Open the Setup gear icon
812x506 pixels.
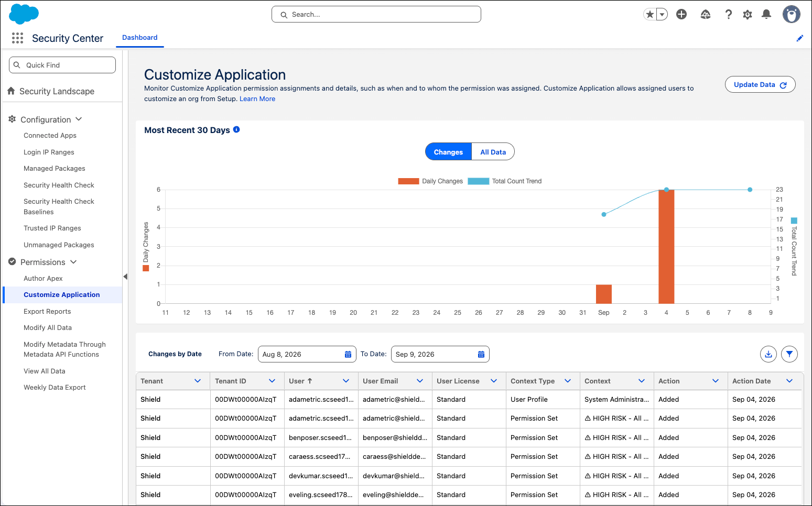pyautogui.click(x=748, y=15)
